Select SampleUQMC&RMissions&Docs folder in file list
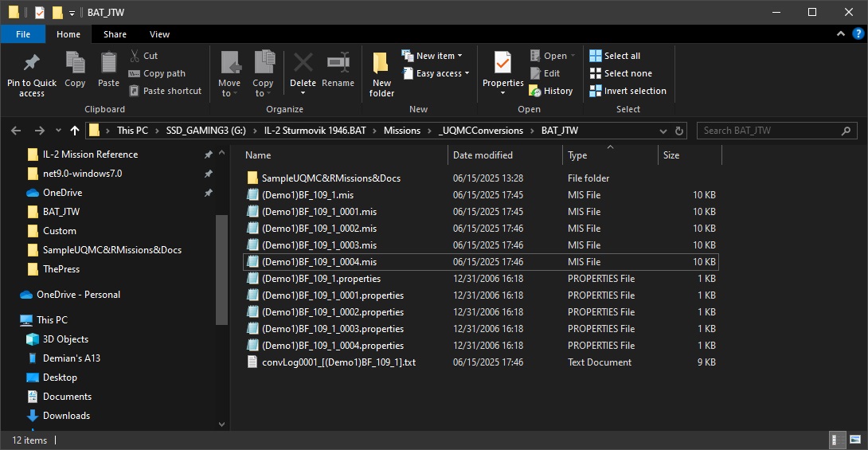The height and width of the screenshot is (450, 868). (x=481, y=178)
